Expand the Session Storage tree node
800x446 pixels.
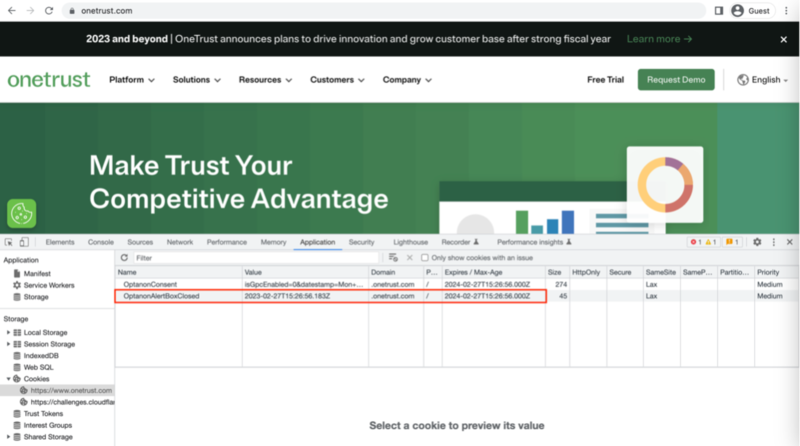coord(8,344)
